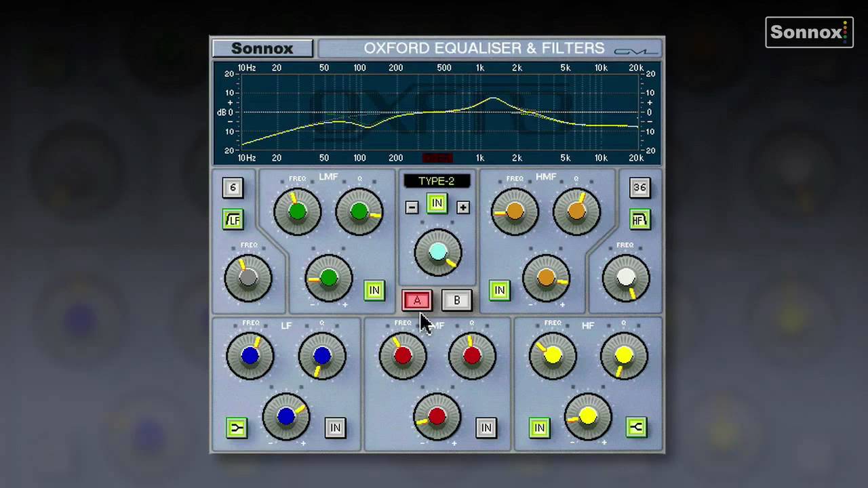This screenshot has height=488, width=868.
Task: Click the TYPE-2 EQ type display
Action: [437, 181]
